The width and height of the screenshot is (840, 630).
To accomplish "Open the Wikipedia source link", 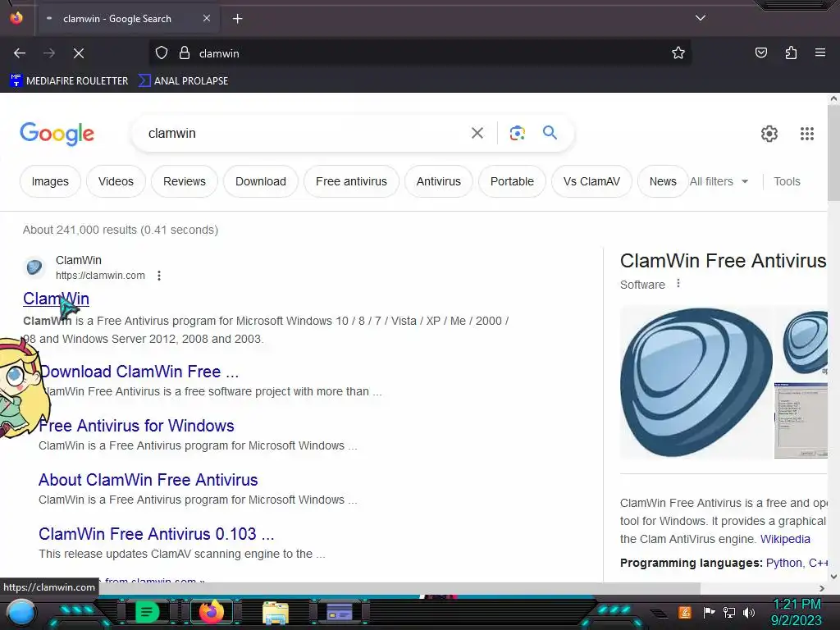I will pyautogui.click(x=785, y=539).
